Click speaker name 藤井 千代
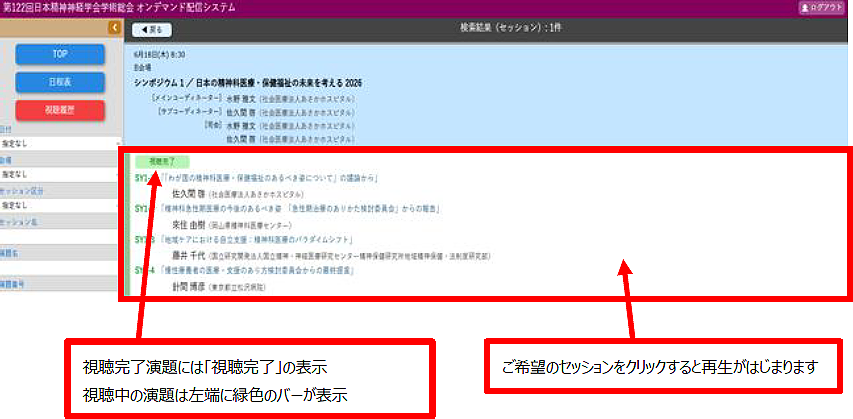The image size is (853, 419). click(188, 256)
